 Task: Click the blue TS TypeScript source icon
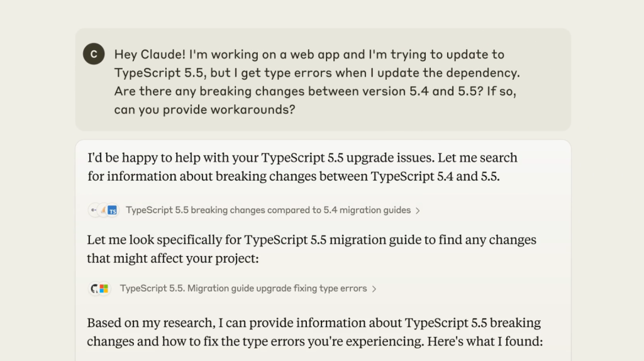(x=113, y=211)
